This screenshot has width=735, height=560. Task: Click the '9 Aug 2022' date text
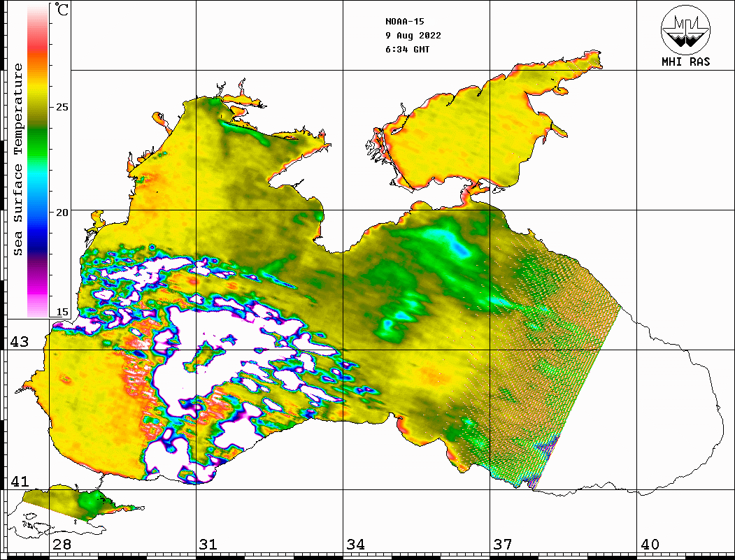[x=413, y=36]
